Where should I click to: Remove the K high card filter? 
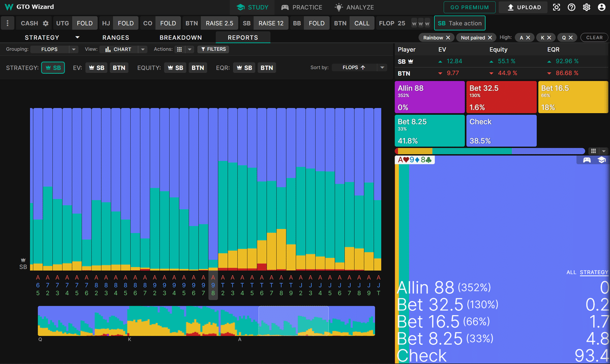pyautogui.click(x=550, y=38)
